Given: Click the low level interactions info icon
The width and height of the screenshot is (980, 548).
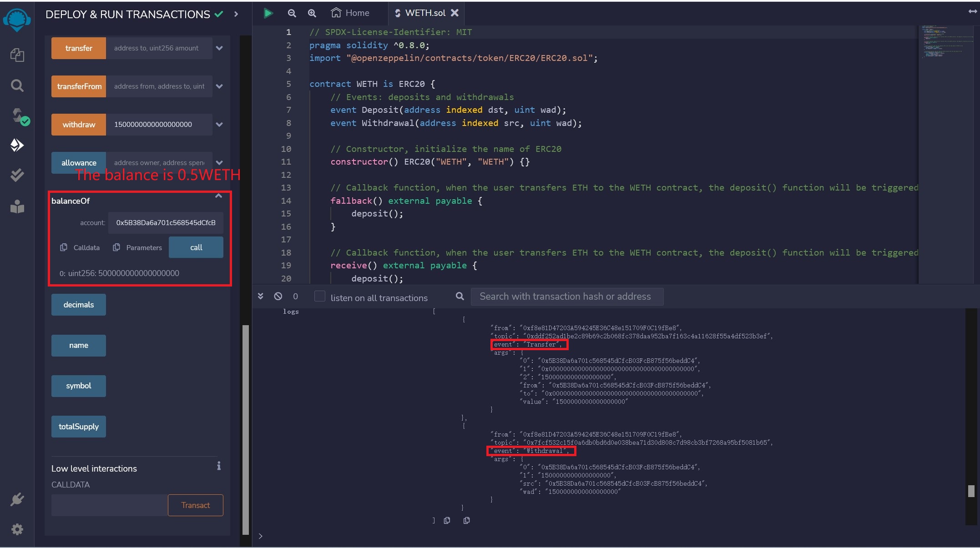Looking at the screenshot, I should pyautogui.click(x=219, y=466).
